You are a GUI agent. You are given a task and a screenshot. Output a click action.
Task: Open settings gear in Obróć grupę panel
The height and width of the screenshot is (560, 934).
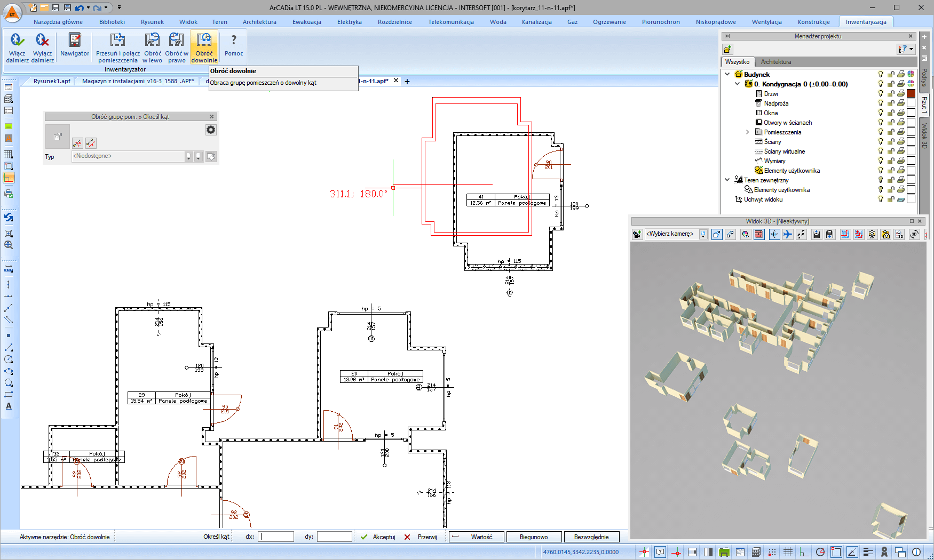(x=211, y=130)
